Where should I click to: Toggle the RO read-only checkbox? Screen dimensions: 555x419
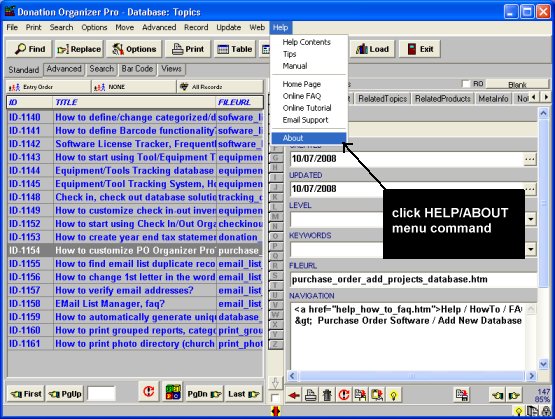point(466,84)
